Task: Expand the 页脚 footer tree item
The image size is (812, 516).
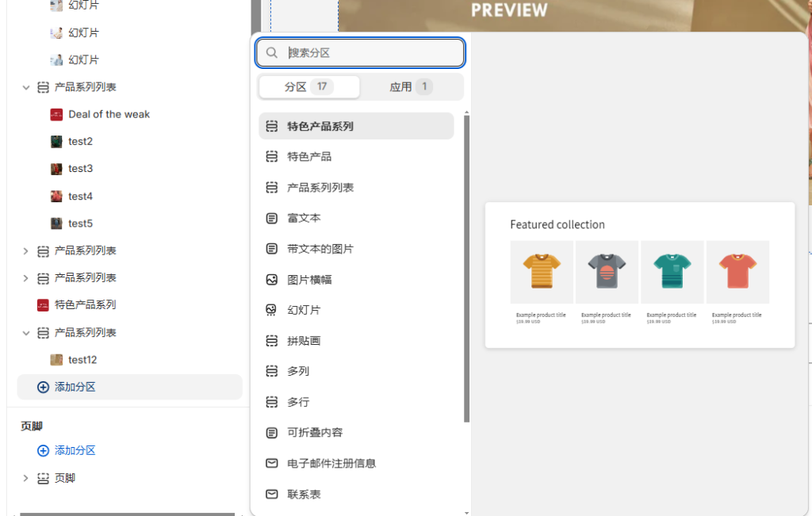Action: (x=26, y=478)
